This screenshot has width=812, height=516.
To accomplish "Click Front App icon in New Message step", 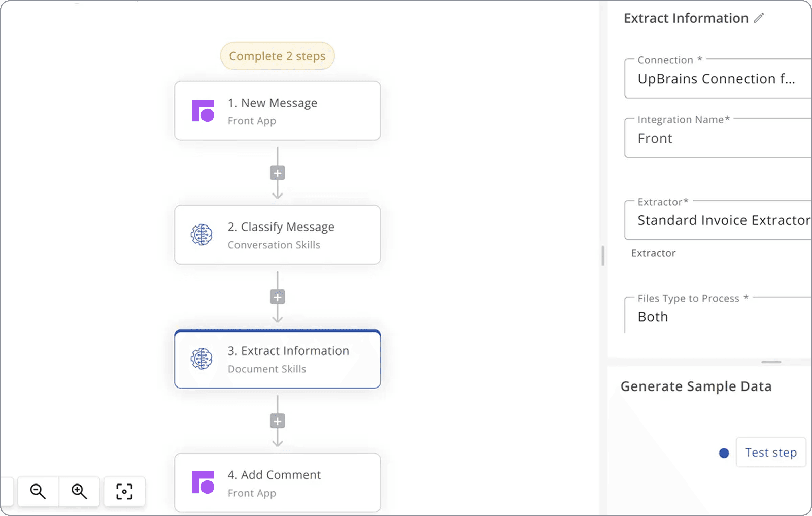I will pyautogui.click(x=203, y=111).
